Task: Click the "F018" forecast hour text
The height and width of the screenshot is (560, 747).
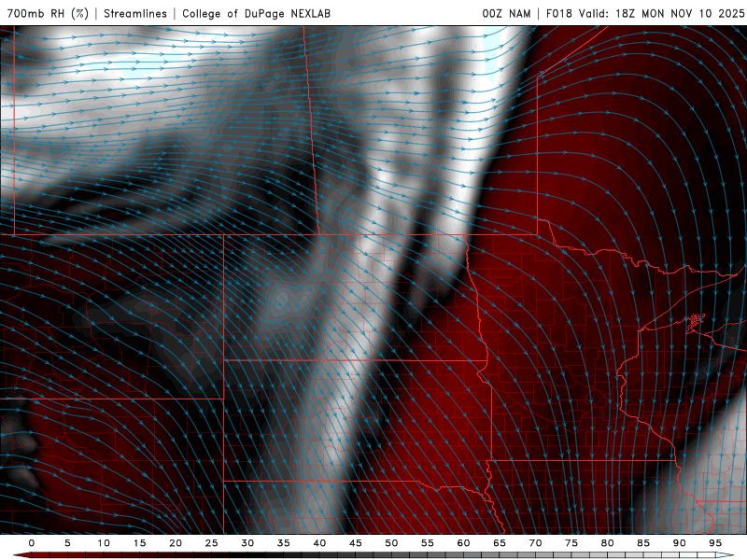Action: (x=558, y=13)
